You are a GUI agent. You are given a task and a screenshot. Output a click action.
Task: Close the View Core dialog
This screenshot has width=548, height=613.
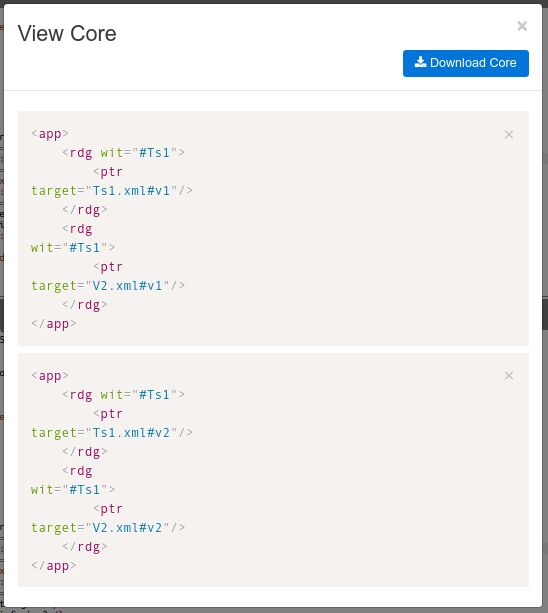[x=522, y=26]
